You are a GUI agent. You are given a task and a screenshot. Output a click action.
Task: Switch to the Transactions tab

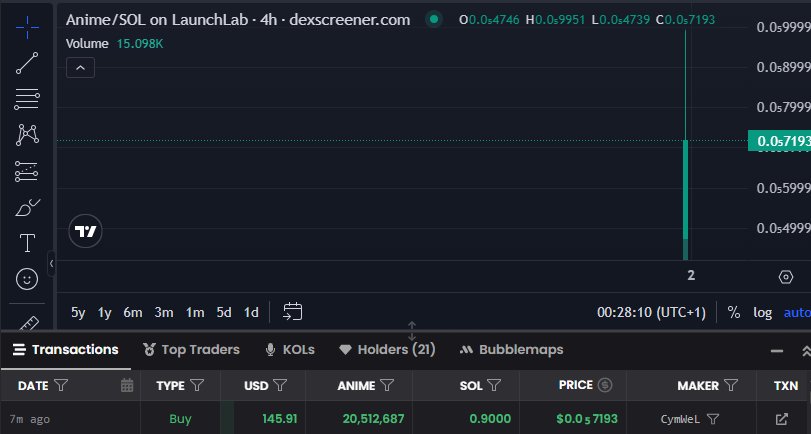(66, 350)
